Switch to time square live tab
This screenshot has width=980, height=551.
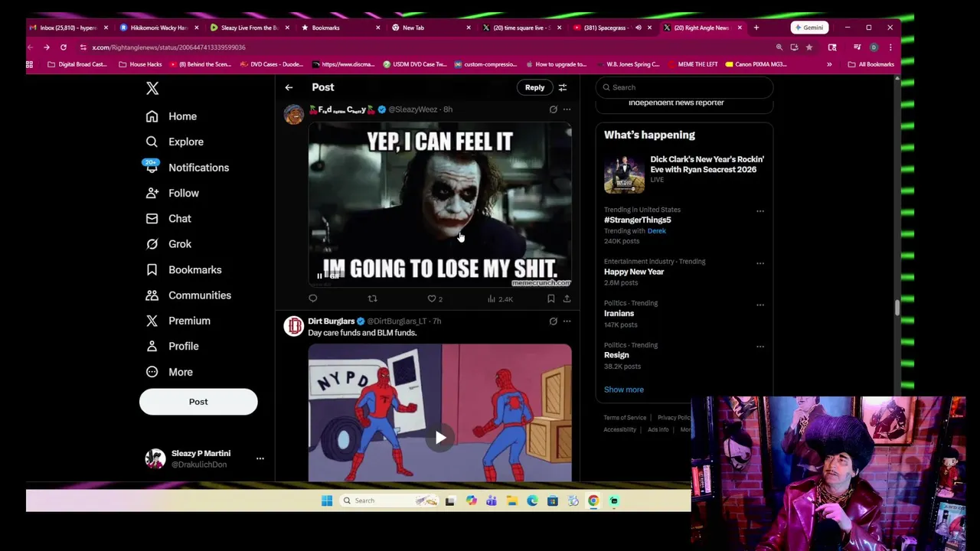(521, 28)
